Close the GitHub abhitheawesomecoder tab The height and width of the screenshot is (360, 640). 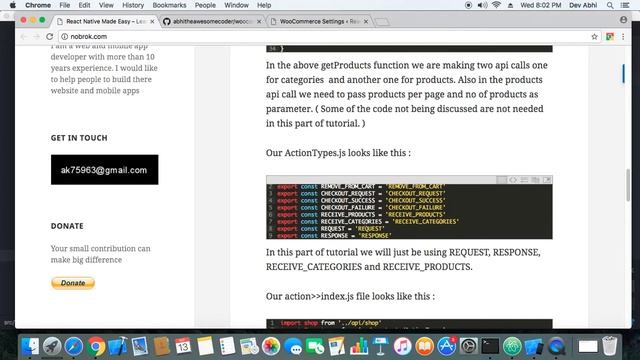tap(259, 22)
